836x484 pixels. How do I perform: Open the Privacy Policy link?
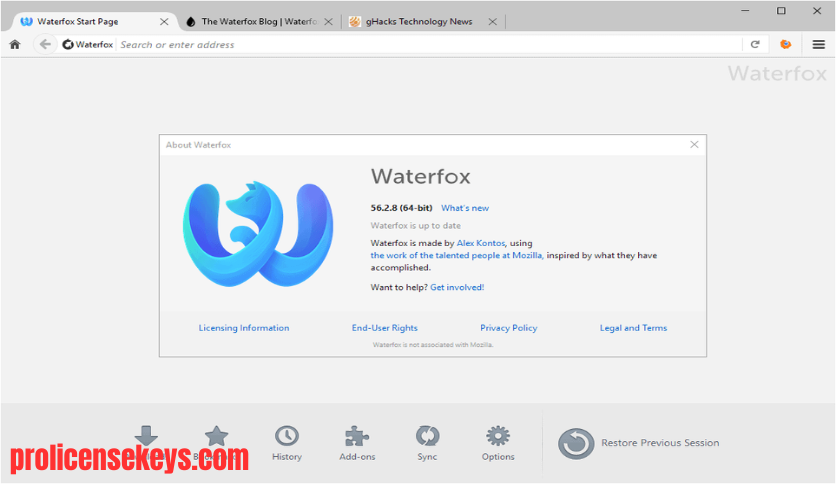coord(509,328)
